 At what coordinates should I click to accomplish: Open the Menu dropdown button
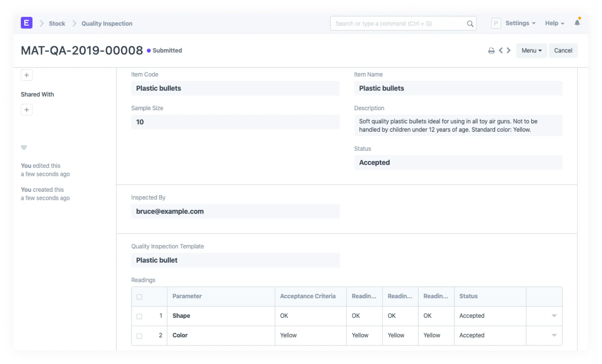pyautogui.click(x=531, y=51)
